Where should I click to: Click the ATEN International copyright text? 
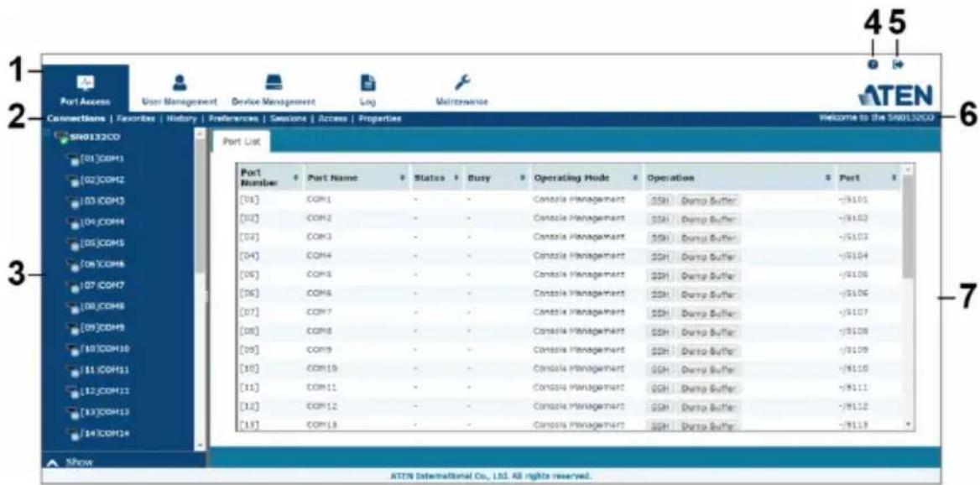[489, 477]
